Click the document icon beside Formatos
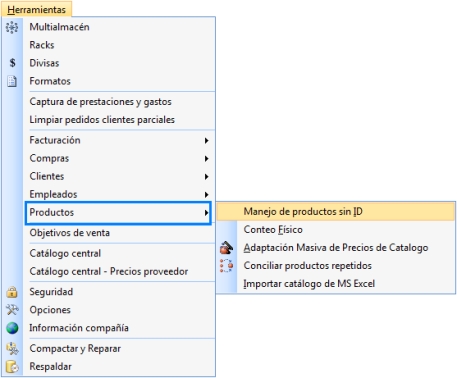Screen dimensions: 457x378 tap(12, 81)
